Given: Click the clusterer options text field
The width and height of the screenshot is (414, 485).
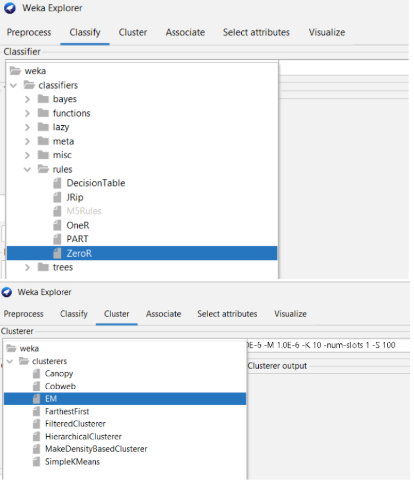Looking at the screenshot, I should [328, 345].
